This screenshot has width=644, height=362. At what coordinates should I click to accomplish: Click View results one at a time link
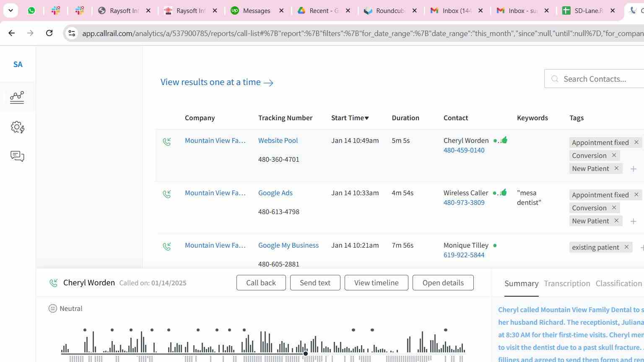click(x=217, y=82)
